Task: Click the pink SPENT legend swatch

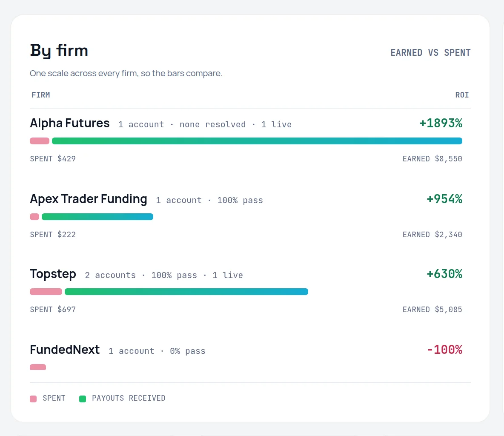Action: (x=33, y=399)
